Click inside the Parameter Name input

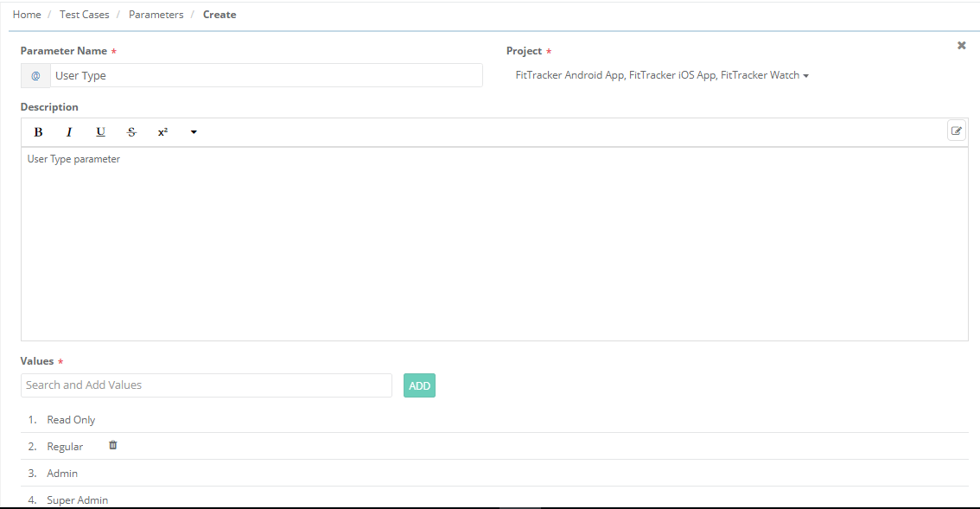coord(259,75)
